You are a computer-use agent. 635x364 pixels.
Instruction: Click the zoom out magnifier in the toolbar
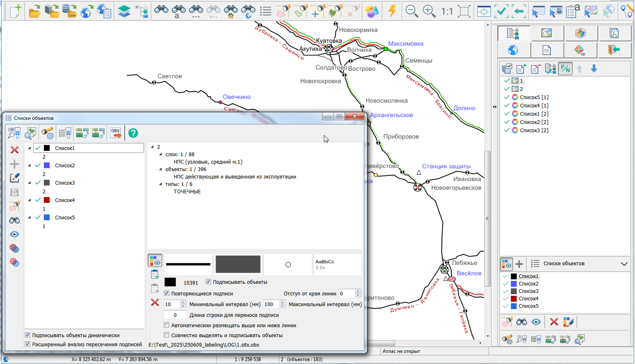(x=412, y=11)
